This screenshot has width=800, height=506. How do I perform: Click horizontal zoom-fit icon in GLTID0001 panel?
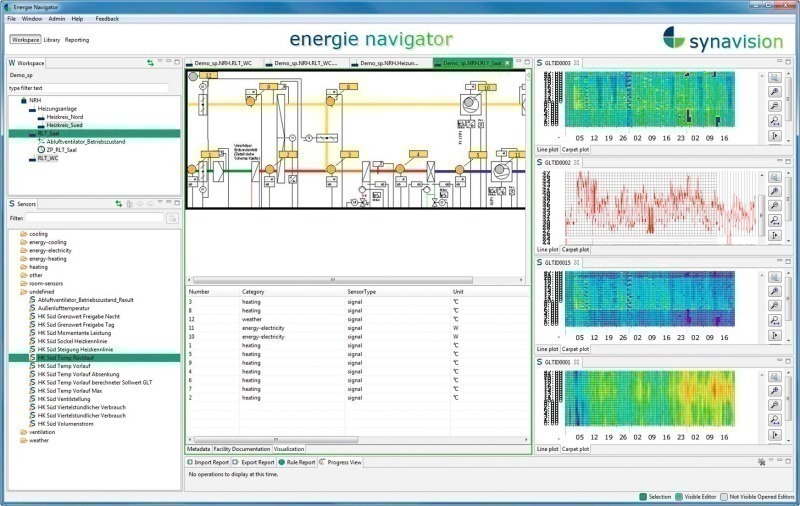coord(774,420)
